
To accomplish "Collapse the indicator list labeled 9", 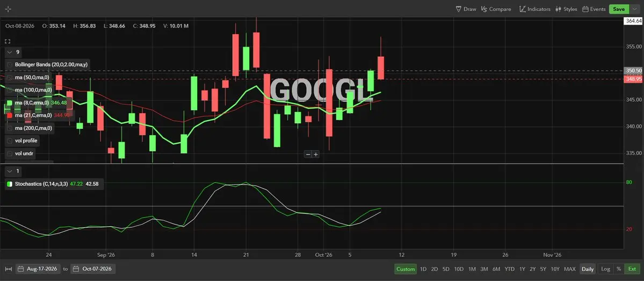I will (x=10, y=52).
